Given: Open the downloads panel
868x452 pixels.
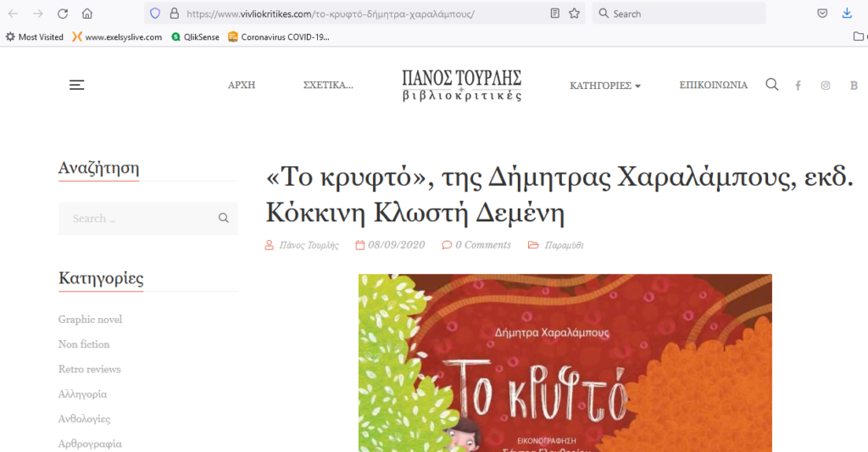Looking at the screenshot, I should [x=847, y=14].
